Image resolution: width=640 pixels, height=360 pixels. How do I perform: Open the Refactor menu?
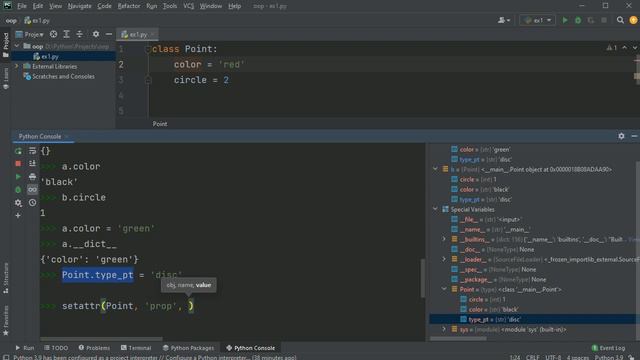(x=129, y=6)
